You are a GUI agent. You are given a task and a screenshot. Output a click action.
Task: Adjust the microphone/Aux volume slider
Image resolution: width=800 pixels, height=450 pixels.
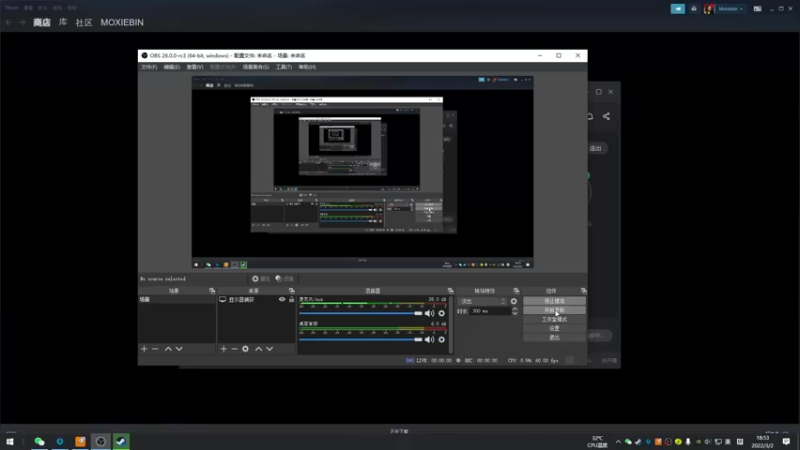tap(361, 313)
